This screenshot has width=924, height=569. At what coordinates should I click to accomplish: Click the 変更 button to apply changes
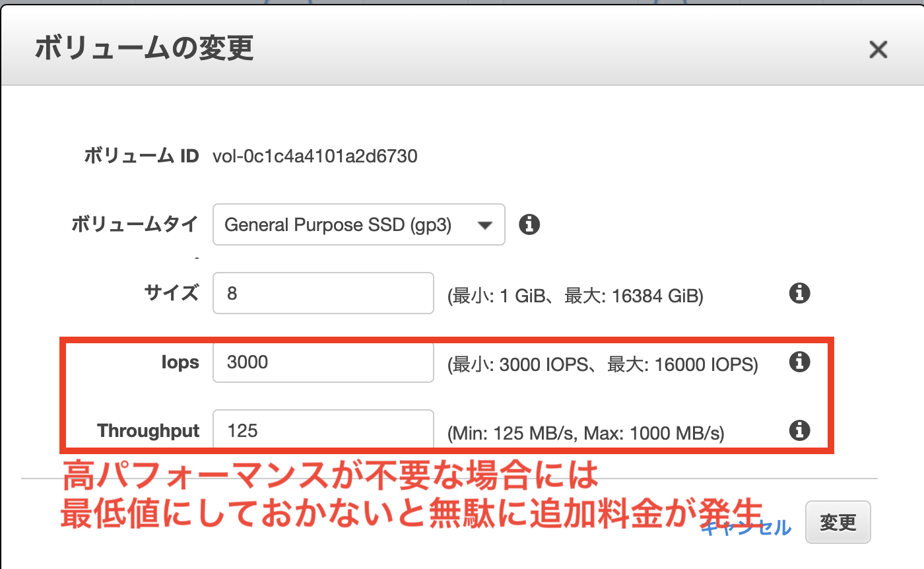click(838, 522)
